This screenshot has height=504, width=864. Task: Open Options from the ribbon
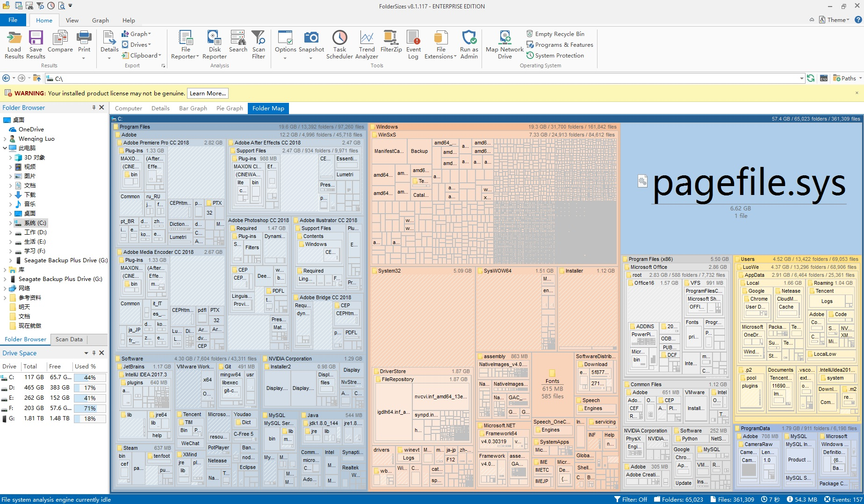[x=285, y=45]
